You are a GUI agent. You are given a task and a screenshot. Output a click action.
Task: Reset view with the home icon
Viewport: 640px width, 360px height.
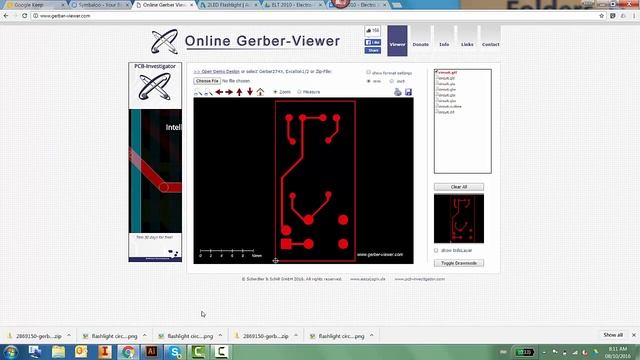tap(260, 92)
